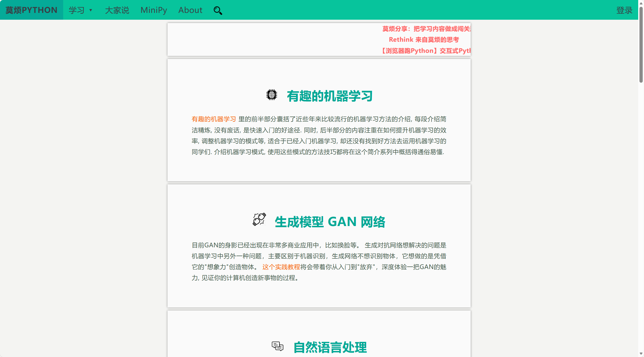This screenshot has width=644, height=357.
Task: Switch to the MiniPy page
Action: (x=154, y=10)
